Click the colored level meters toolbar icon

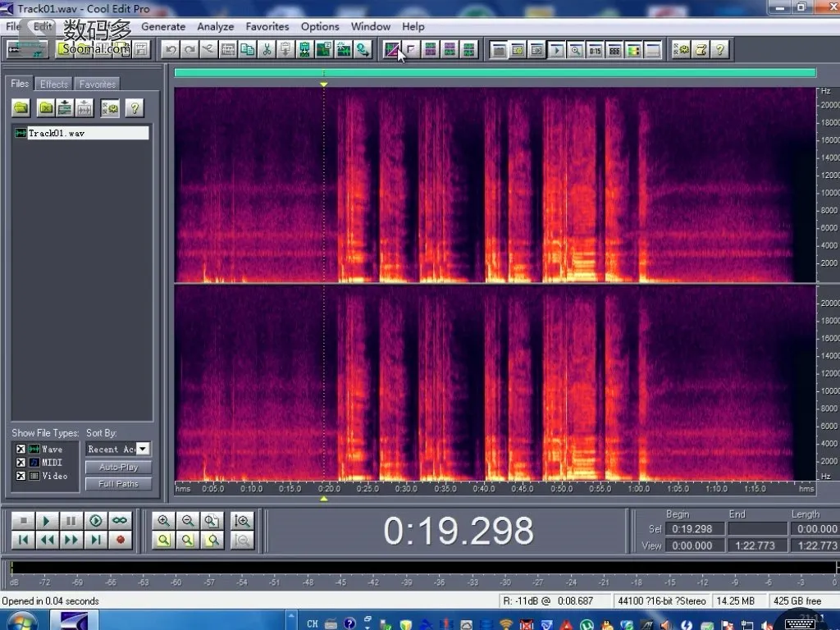tap(633, 50)
